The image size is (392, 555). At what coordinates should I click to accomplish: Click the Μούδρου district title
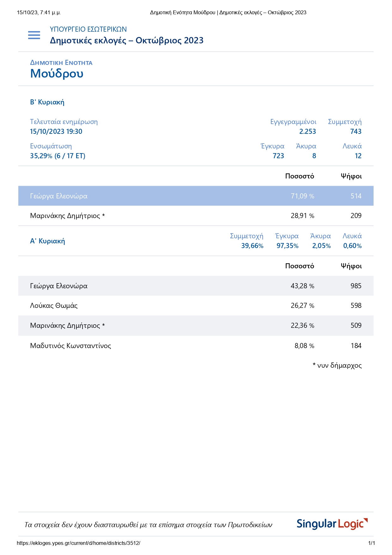[x=57, y=74]
